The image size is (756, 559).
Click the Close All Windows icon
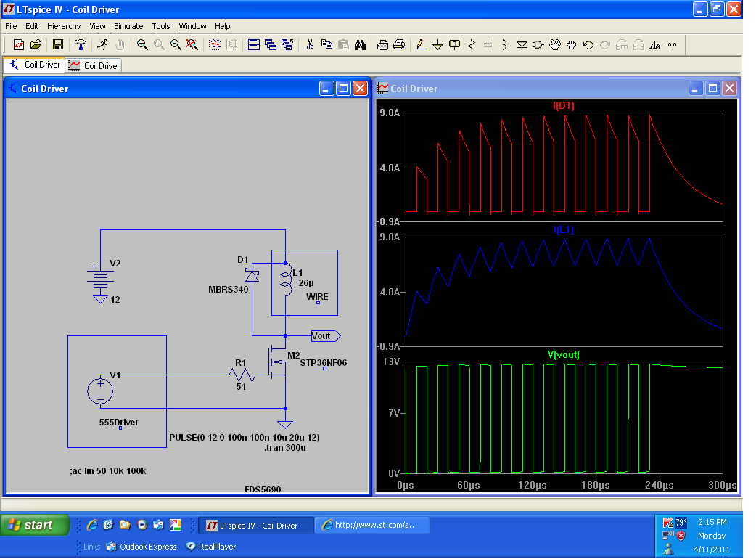point(287,45)
